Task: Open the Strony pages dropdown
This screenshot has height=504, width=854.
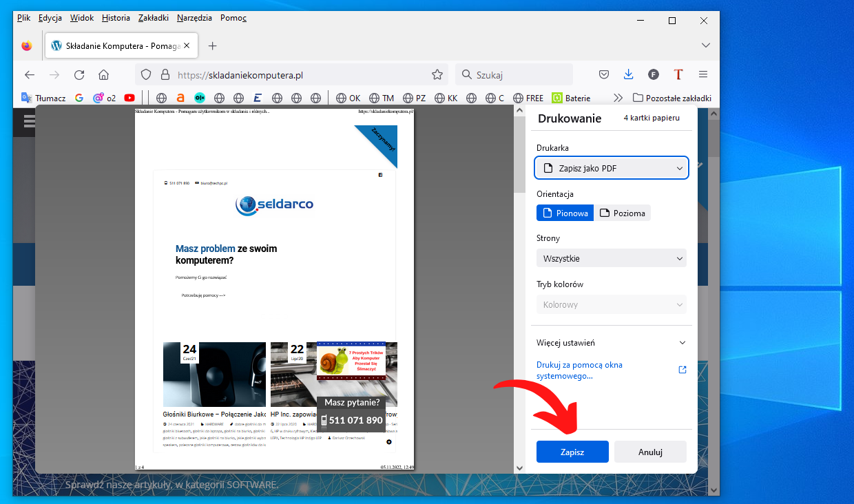Action: tap(612, 259)
